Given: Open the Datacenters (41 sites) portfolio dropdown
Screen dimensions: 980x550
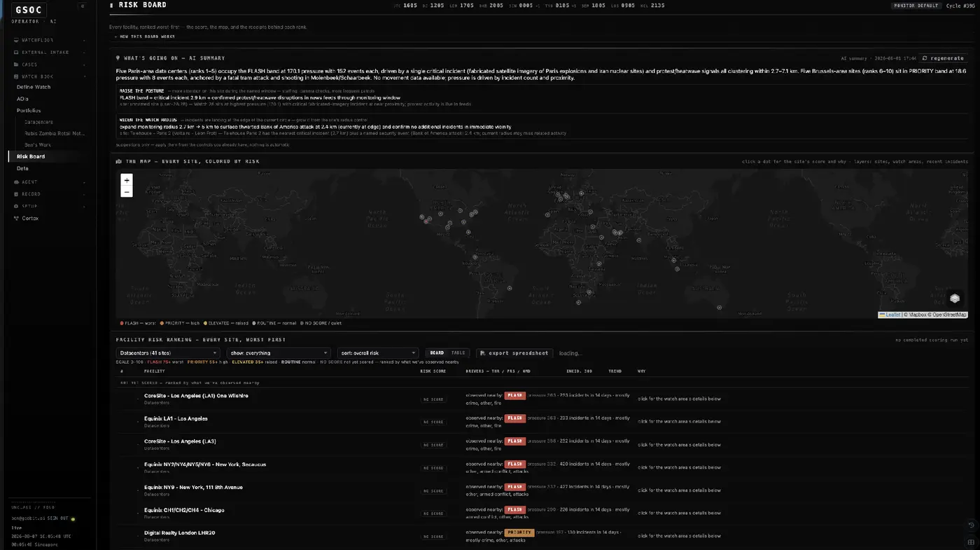Looking at the screenshot, I should (x=168, y=353).
